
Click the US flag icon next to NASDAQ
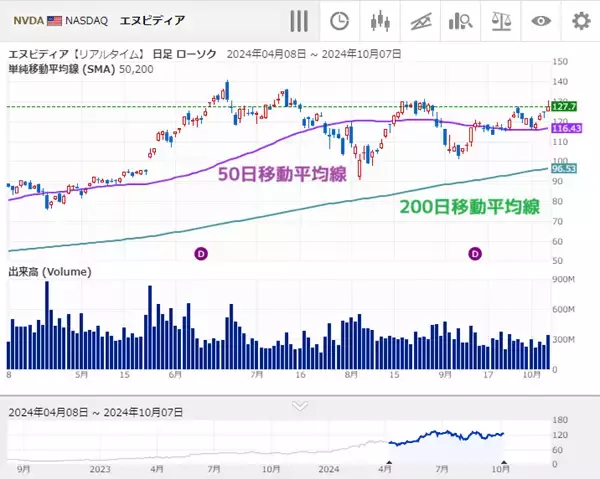pos(54,21)
